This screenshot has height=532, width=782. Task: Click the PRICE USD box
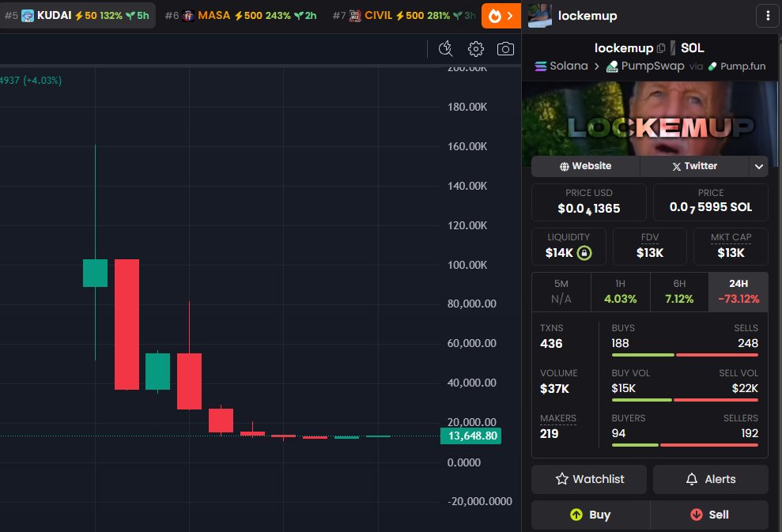pyautogui.click(x=589, y=202)
